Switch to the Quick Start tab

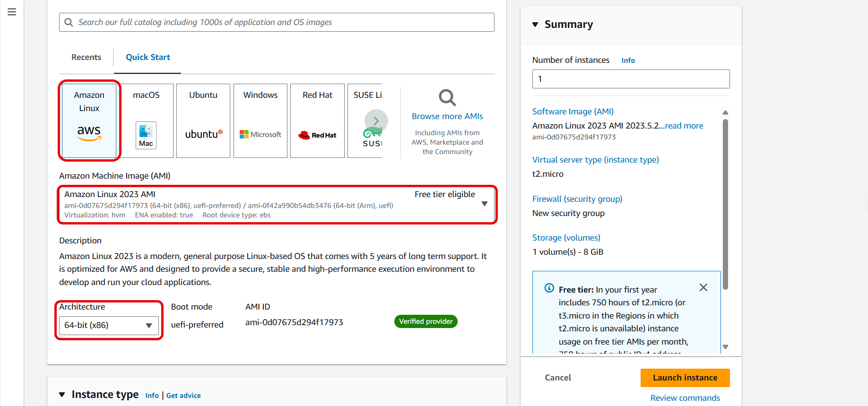(148, 57)
